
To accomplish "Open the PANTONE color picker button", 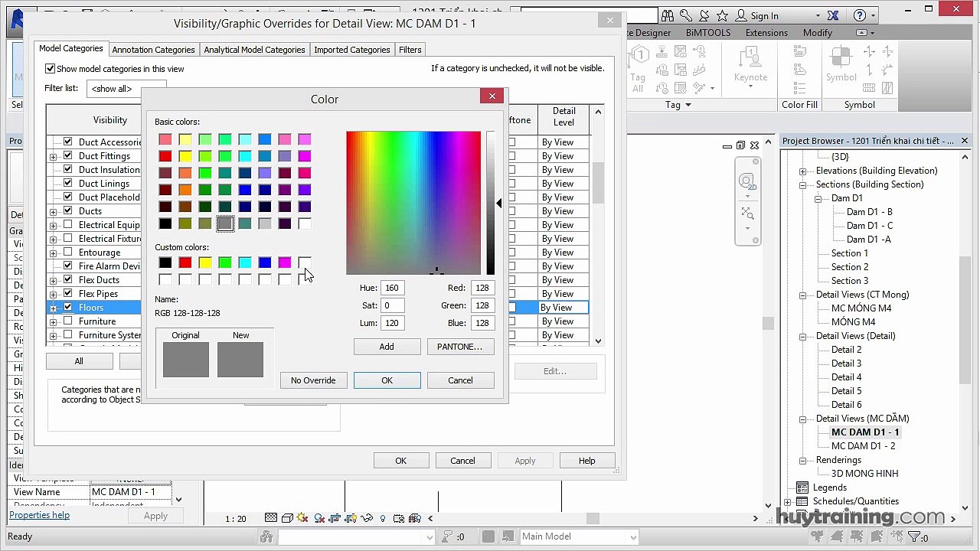I will (459, 347).
